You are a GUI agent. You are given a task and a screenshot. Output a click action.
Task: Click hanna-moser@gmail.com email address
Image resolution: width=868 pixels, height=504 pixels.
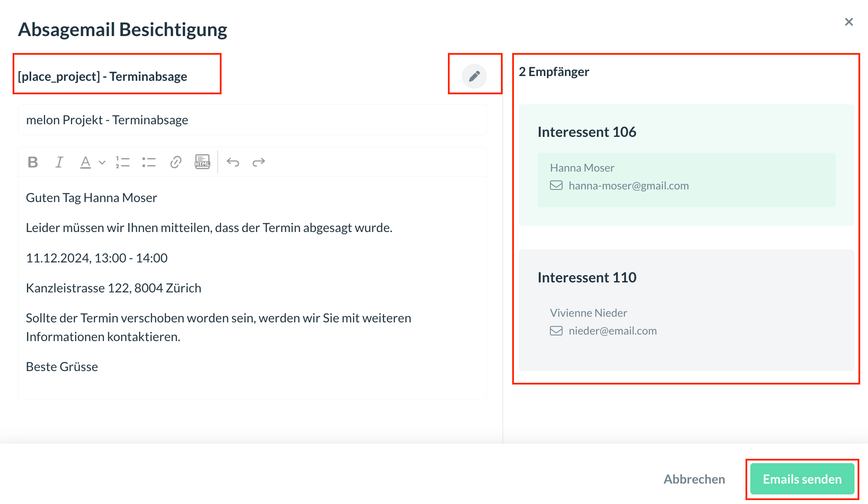[628, 186]
